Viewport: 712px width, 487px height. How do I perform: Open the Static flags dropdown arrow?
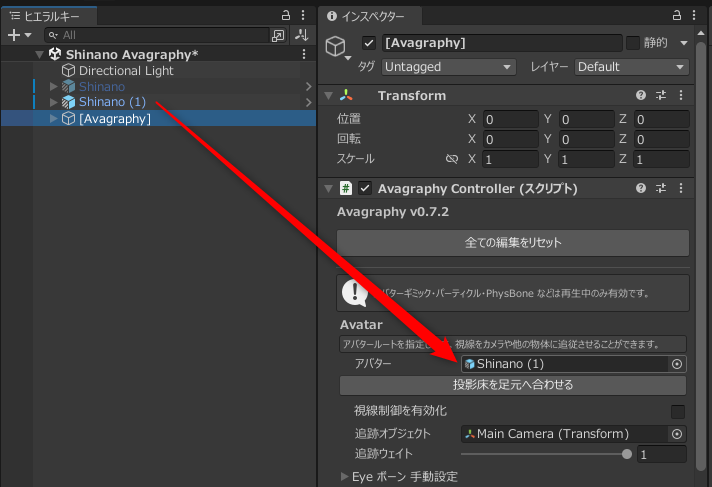point(683,43)
